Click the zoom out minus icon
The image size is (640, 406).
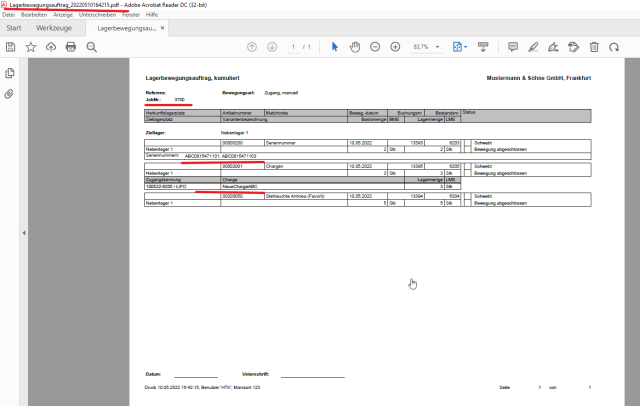375,47
